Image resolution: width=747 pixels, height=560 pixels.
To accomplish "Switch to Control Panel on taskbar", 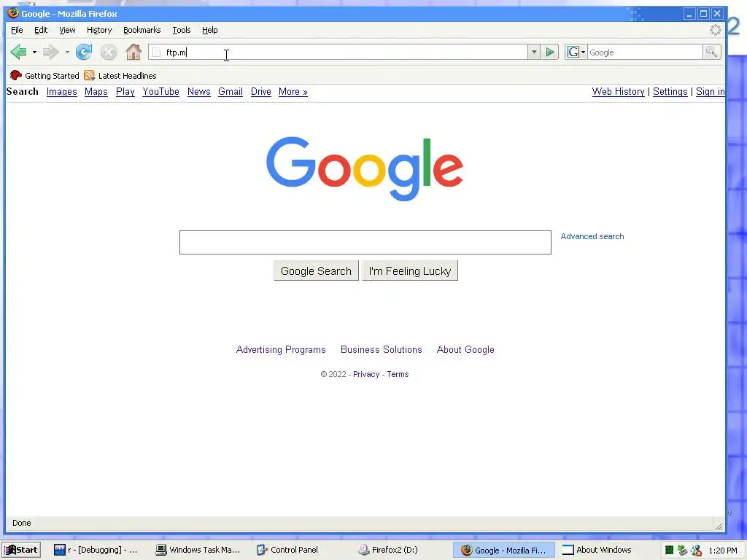I will pos(287,550).
